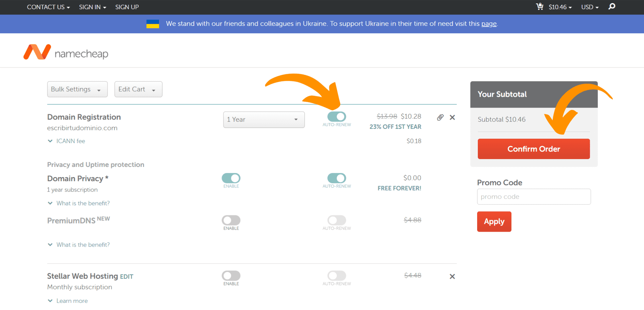Click the Confirm Order button
Image resolution: width=644 pixels, height=310 pixels.
click(534, 149)
